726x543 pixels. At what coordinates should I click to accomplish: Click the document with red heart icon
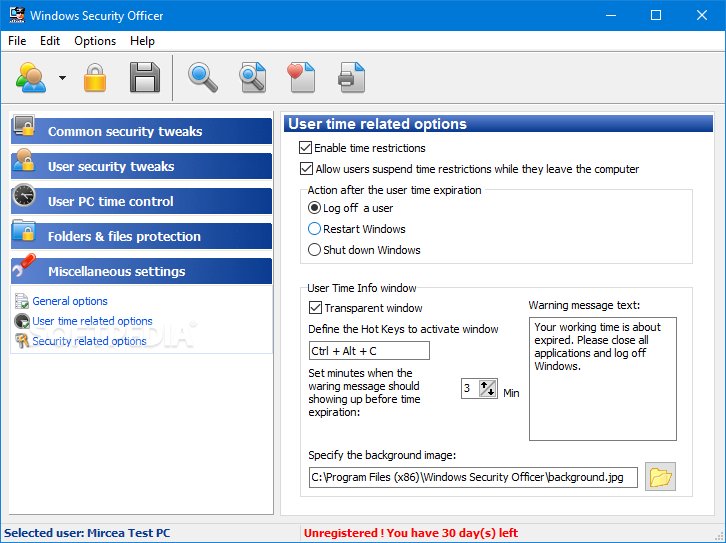pos(301,78)
